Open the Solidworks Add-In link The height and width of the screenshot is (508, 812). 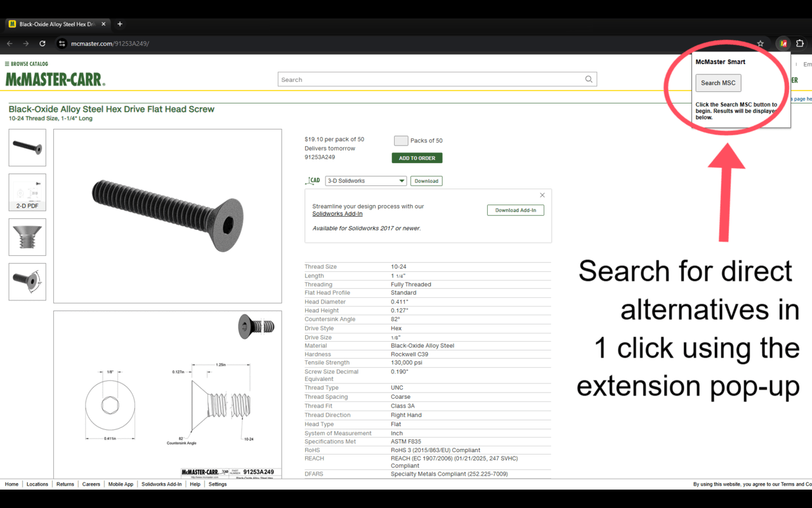click(337, 214)
